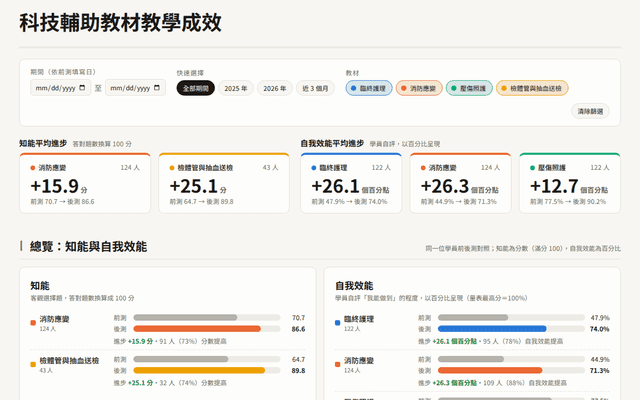Click the 前測 44.9% → 後測 71.3% text
The width and height of the screenshot is (640, 400).
point(459,202)
